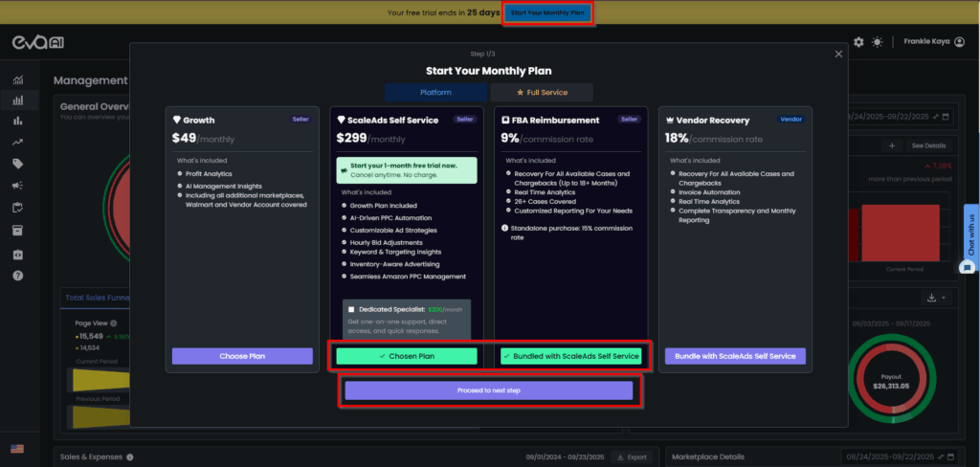Viewport: 980px width, 467px height.
Task: Click the yellow Current Period funnel bar
Action: (x=101, y=380)
